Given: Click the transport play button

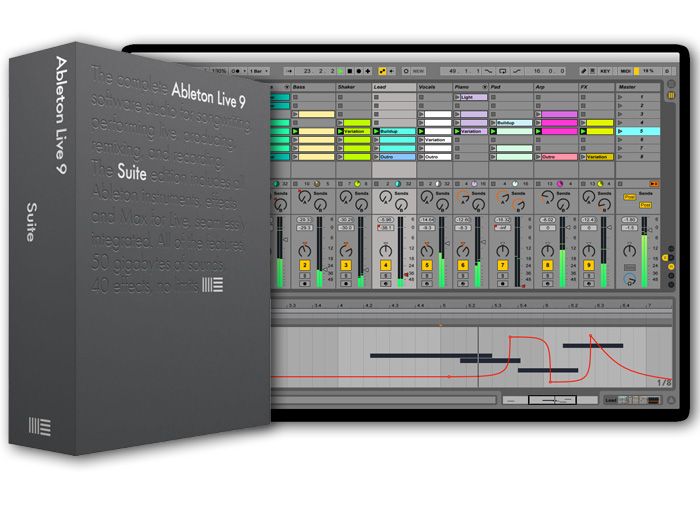Looking at the screenshot, I should [x=339, y=71].
